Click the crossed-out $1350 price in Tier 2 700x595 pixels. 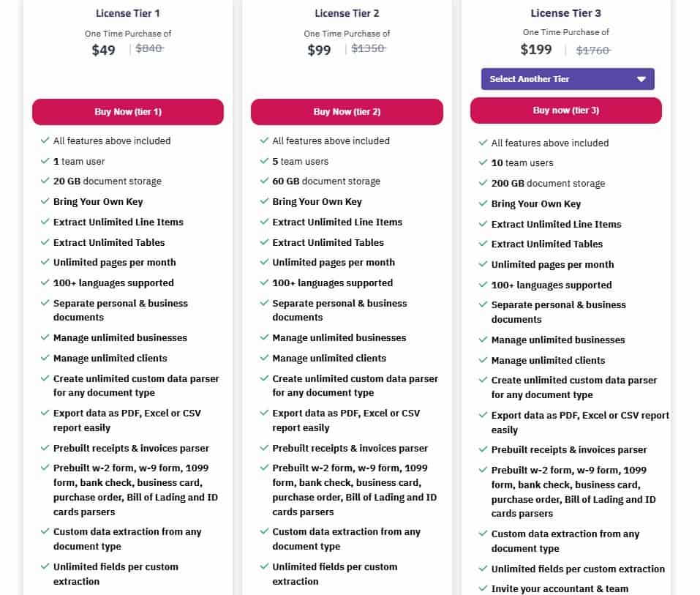point(367,48)
